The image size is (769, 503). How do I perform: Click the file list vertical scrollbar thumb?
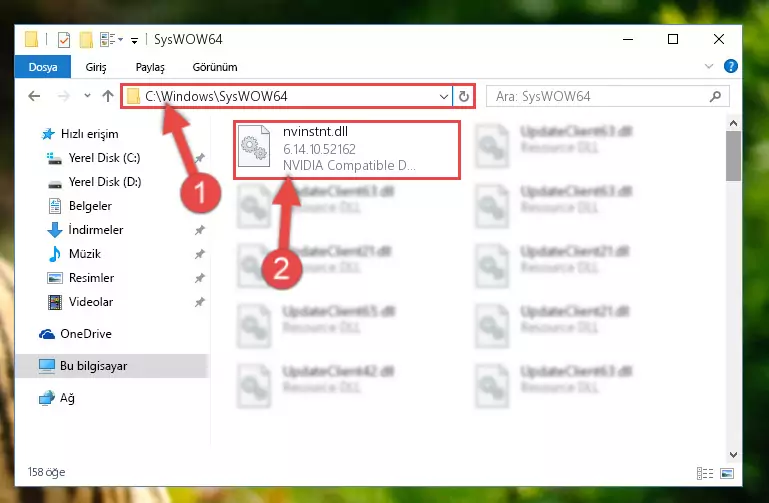(733, 156)
